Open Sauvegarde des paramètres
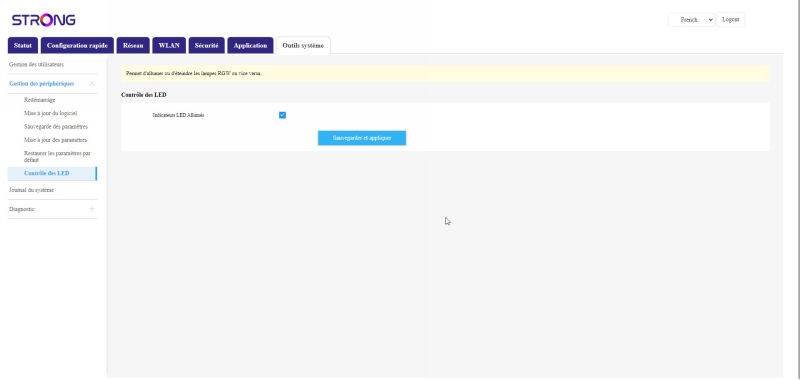This screenshot has height=380, width=800. [56, 126]
